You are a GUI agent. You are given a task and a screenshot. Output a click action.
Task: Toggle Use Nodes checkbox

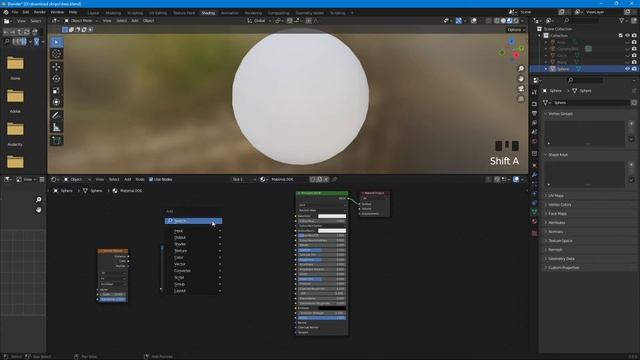tap(151, 179)
